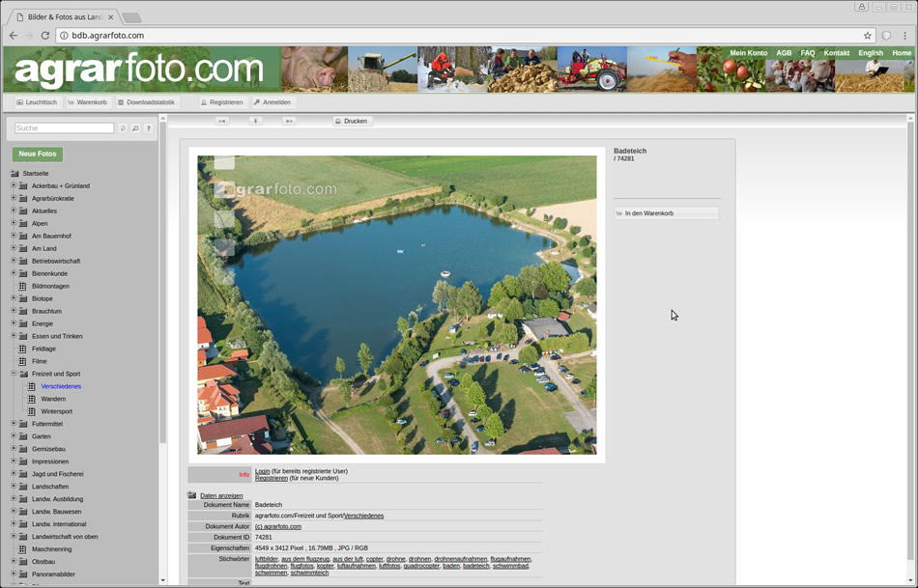
Task: Click the Badeteich aerial photo preview
Action: click(397, 305)
